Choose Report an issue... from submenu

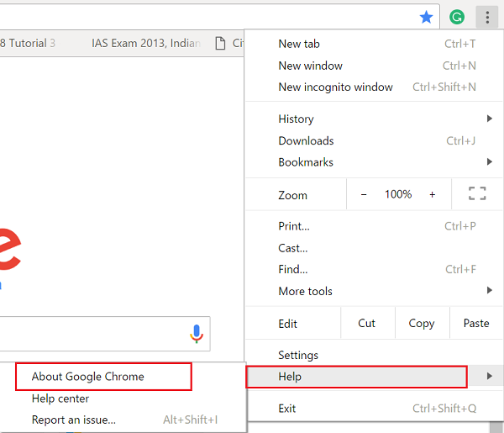(x=123, y=420)
